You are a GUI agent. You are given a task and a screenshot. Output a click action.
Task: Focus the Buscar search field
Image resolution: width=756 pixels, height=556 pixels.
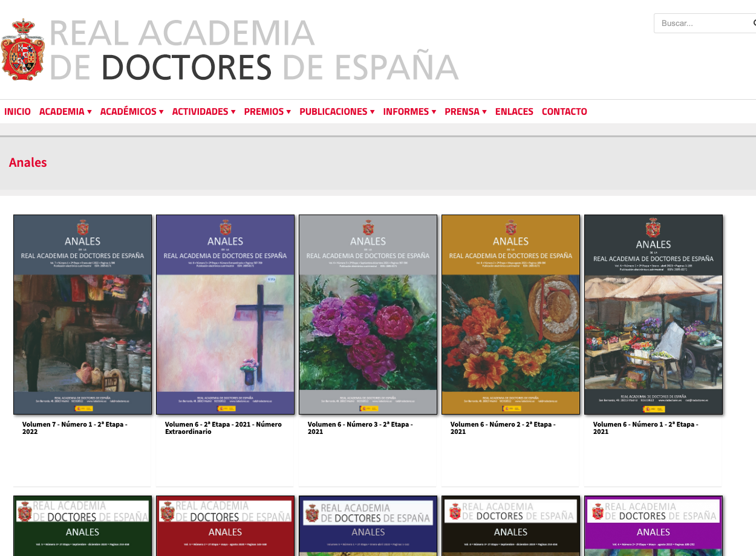coord(705,23)
